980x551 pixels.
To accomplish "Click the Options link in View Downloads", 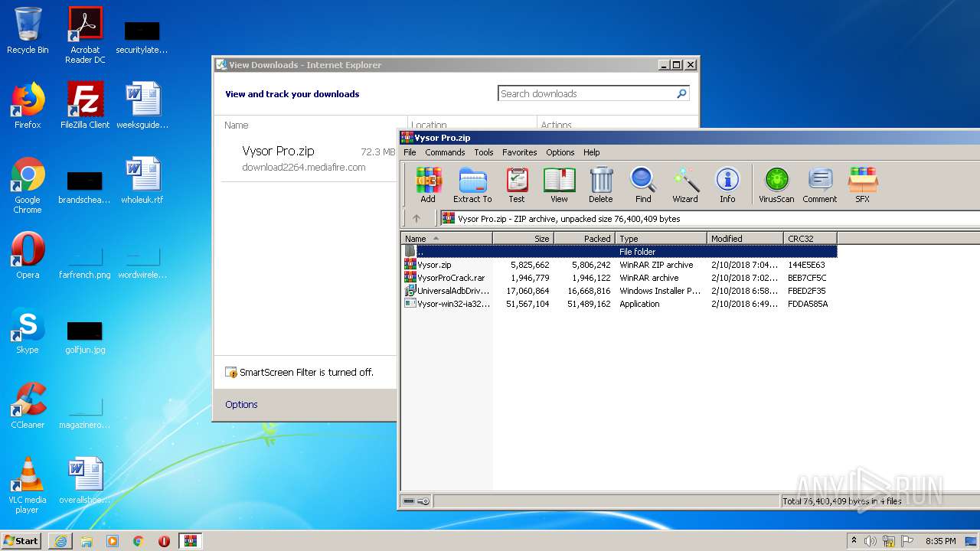I will click(x=241, y=405).
